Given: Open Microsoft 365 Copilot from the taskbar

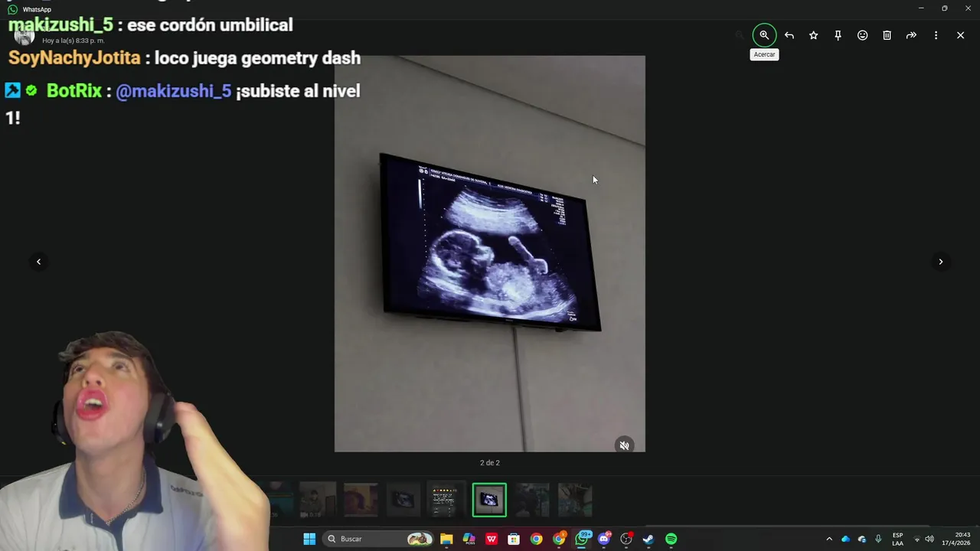Looking at the screenshot, I should (469, 539).
